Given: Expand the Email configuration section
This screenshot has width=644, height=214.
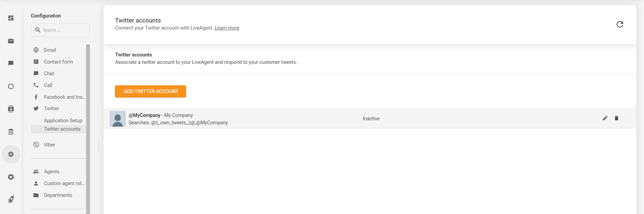Looking at the screenshot, I should coord(50,50).
